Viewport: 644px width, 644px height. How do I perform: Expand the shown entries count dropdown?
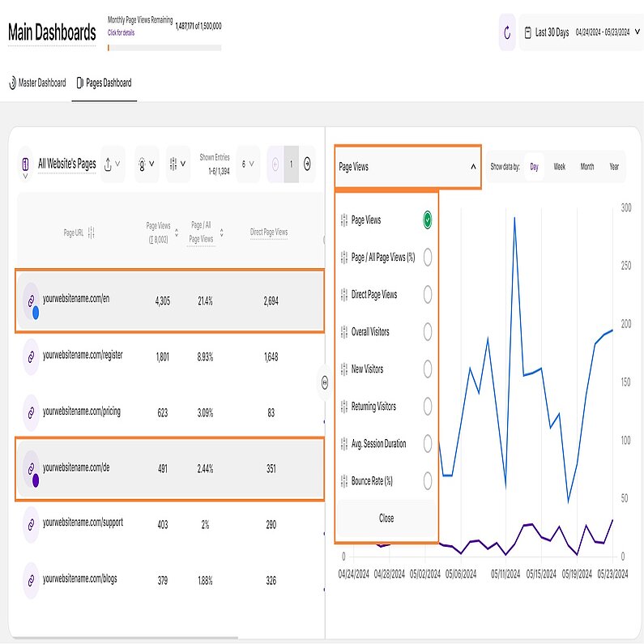248,164
